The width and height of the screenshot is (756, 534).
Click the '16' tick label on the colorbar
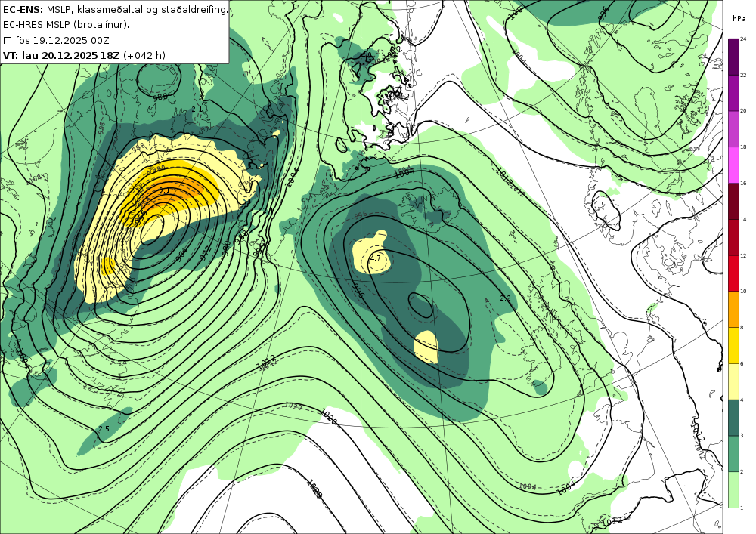pos(743,183)
